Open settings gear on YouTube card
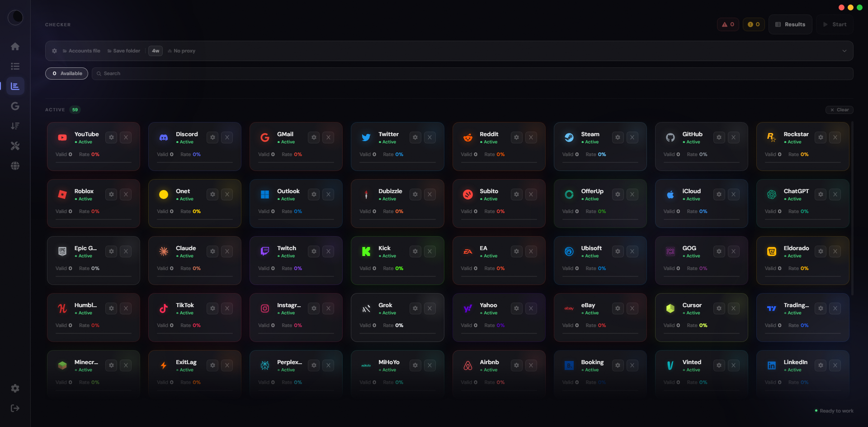The image size is (868, 427). coord(111,137)
